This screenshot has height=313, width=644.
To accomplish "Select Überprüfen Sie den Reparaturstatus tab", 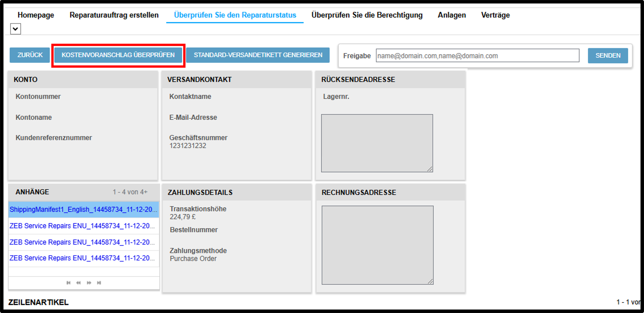I will (x=235, y=15).
